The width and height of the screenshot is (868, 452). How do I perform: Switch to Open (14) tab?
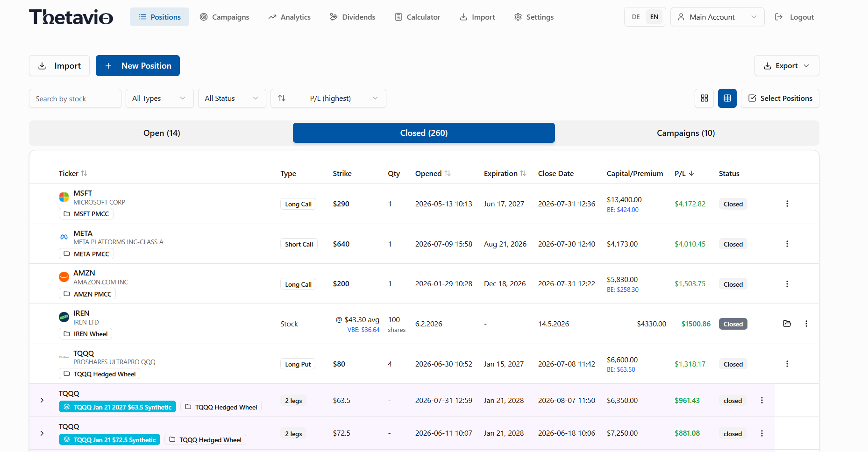[162, 133]
